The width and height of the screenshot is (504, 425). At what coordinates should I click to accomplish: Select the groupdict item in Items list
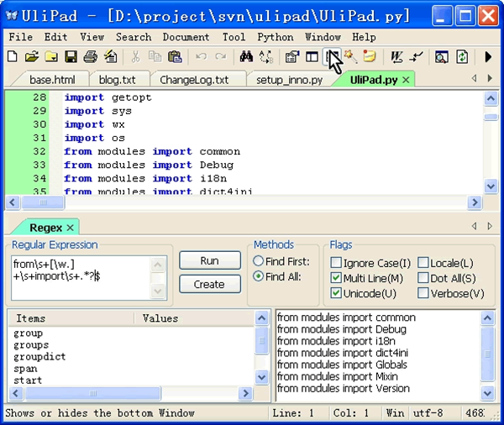pyautogui.click(x=39, y=357)
